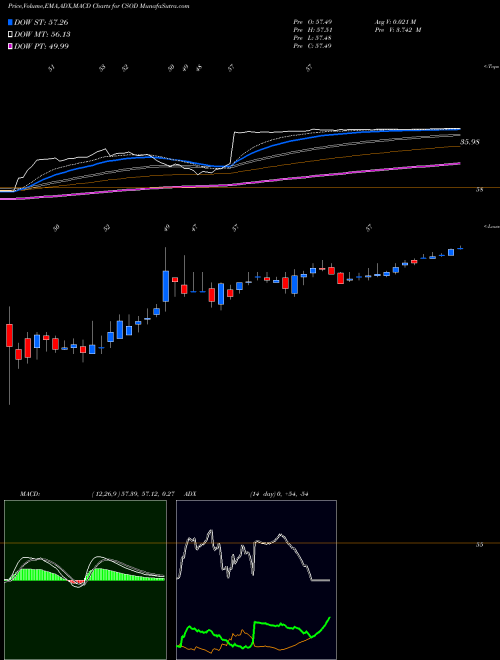500x660 pixels.
Task: Click the ADX '(14 day) 0, +54, -54' values
Action: (x=279, y=494)
